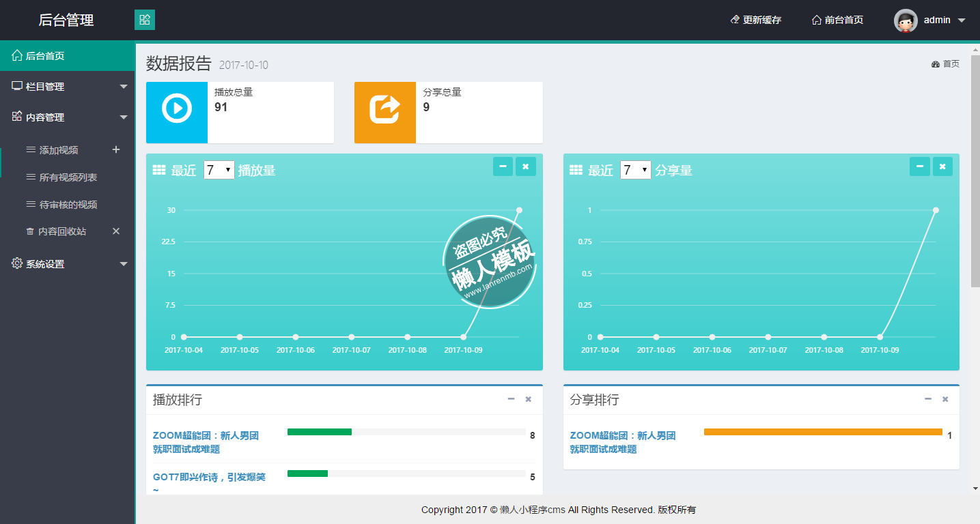Click the orange share-total icon tile
The image size is (980, 524).
pyautogui.click(x=385, y=113)
